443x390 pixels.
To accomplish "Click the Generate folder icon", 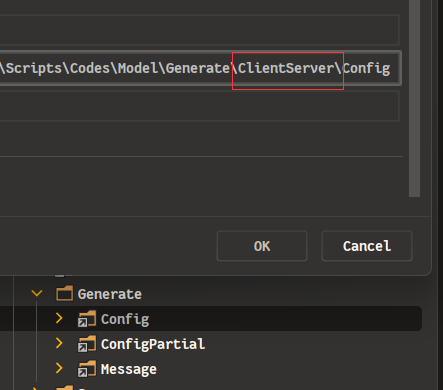I will [64, 293].
